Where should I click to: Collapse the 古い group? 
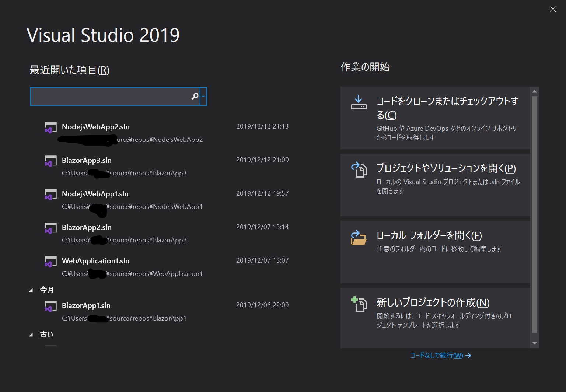tap(31, 335)
